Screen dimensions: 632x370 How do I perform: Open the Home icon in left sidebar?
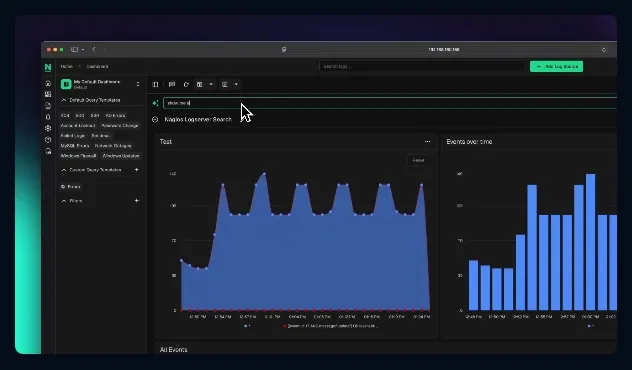[x=48, y=83]
